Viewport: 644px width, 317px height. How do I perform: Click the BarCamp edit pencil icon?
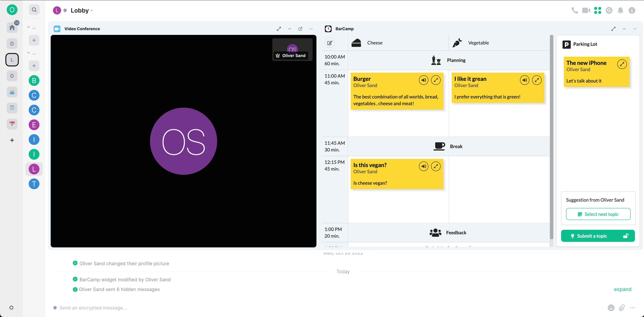click(x=330, y=43)
